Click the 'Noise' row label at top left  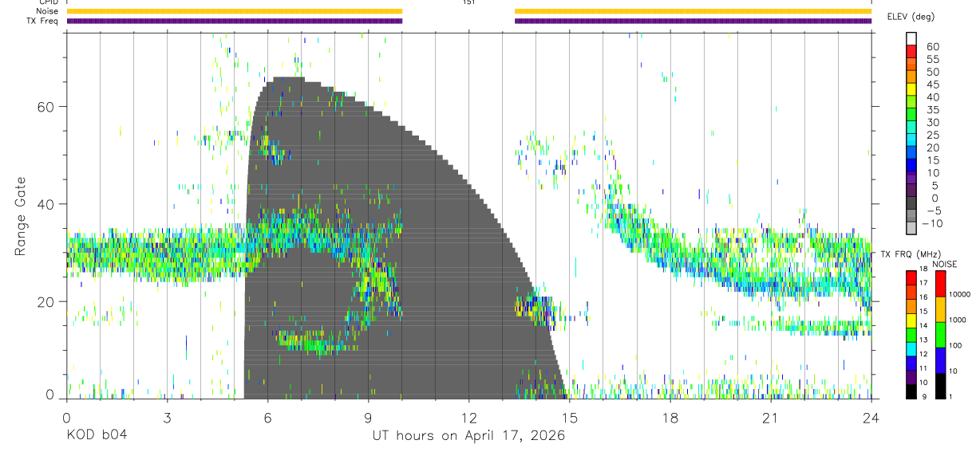(47, 11)
